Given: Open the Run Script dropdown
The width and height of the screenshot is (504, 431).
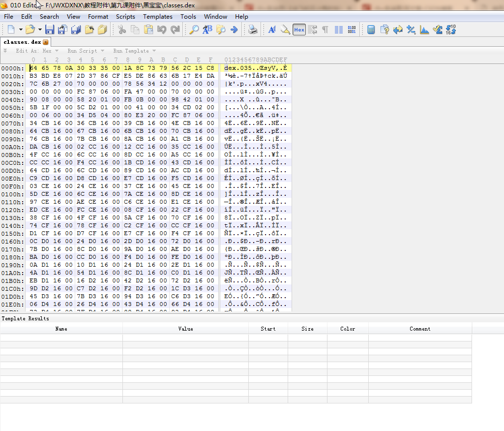Looking at the screenshot, I should (85, 50).
